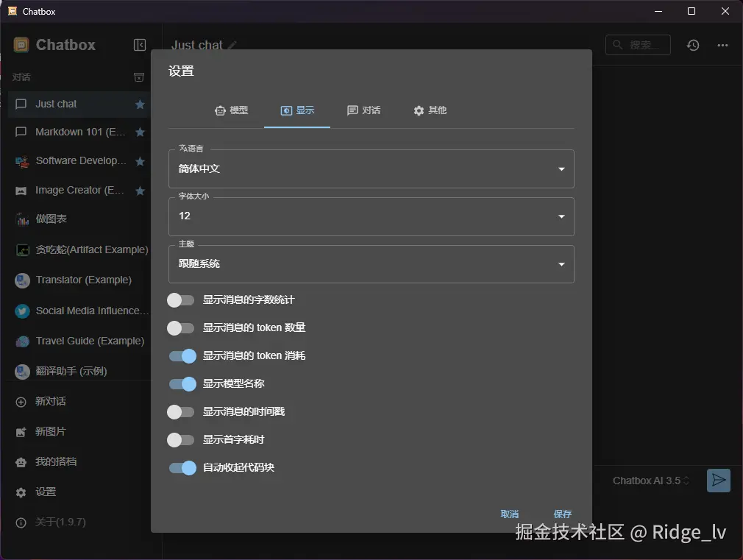The image size is (743, 560).
Task: Click the Social Media Influencer twitter icon
Action: [22, 311]
